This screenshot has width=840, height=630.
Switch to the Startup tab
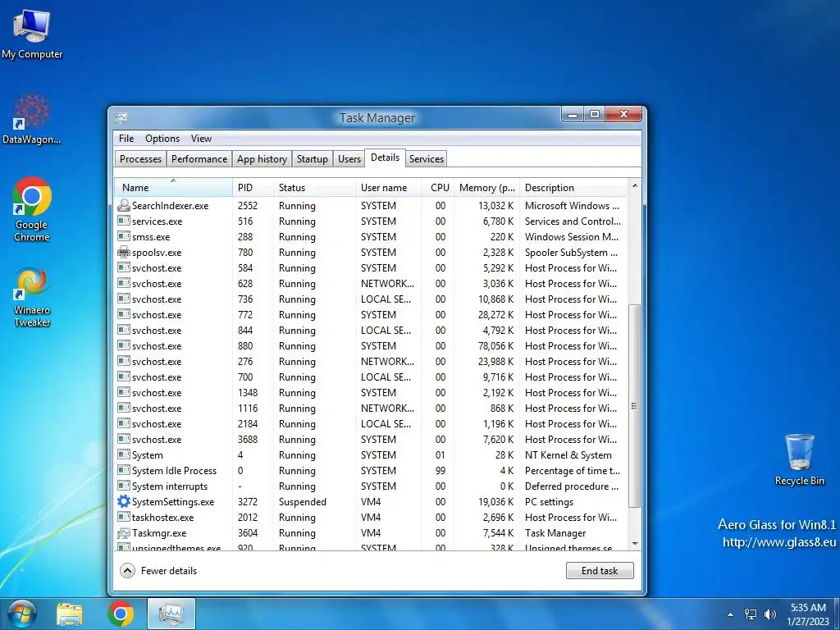[x=313, y=158]
